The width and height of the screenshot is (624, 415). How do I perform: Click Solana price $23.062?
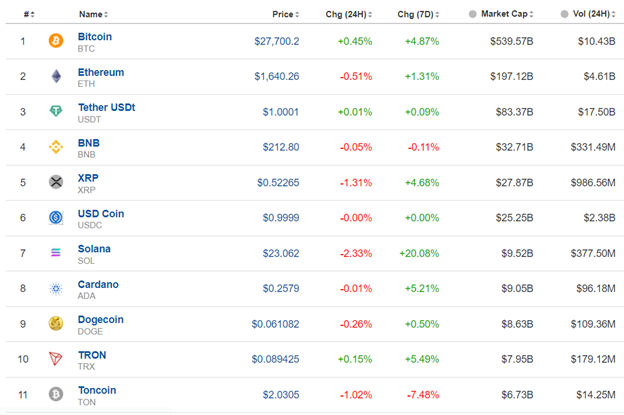pos(281,253)
